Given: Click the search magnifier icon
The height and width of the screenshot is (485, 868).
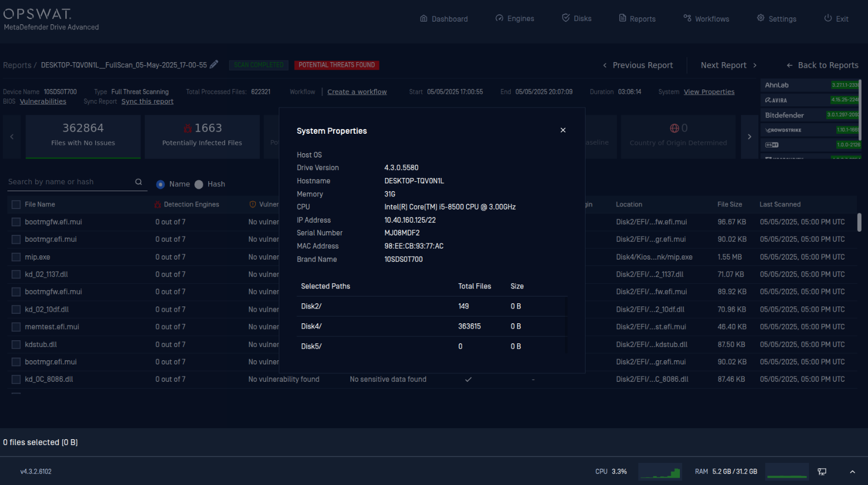Looking at the screenshot, I should coord(139,182).
